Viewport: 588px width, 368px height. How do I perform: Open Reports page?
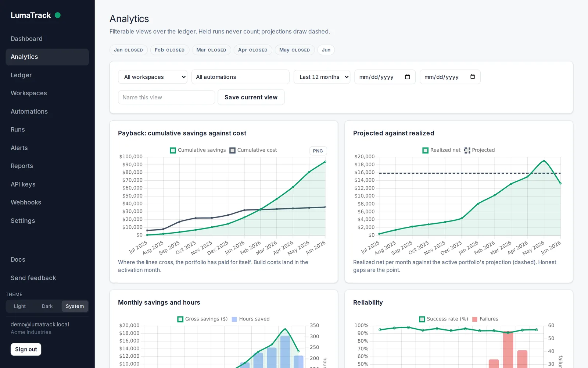pos(47,166)
